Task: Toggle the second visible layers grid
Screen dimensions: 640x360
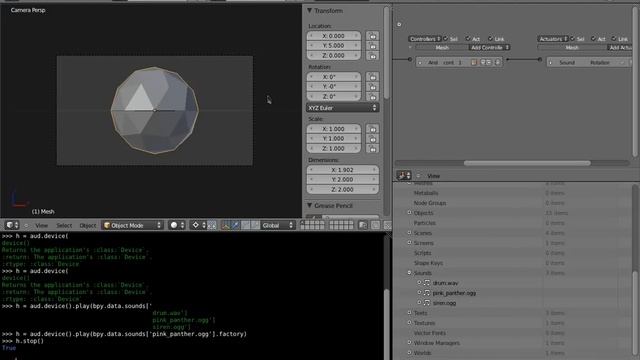Action: click(x=341, y=225)
